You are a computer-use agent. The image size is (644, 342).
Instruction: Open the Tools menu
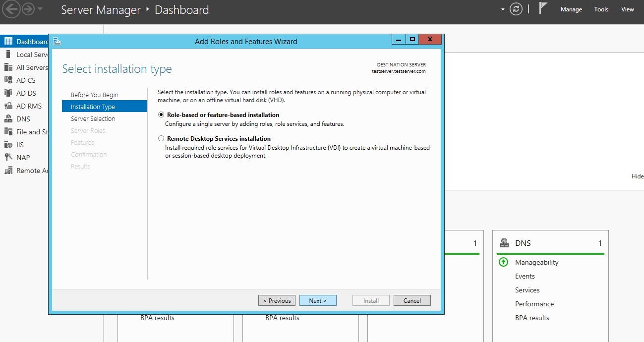pyautogui.click(x=601, y=9)
